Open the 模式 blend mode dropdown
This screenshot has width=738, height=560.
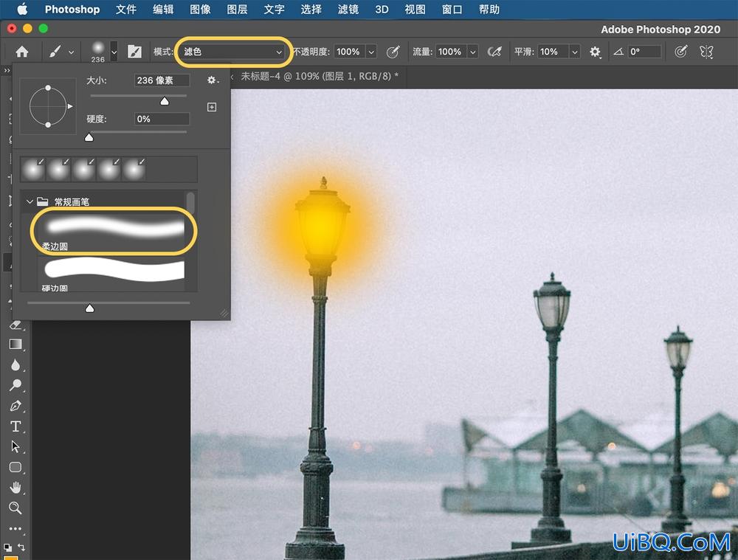(x=232, y=52)
